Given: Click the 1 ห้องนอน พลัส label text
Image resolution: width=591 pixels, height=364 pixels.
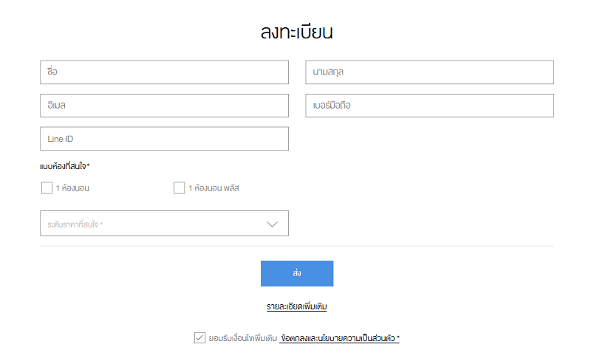Looking at the screenshot, I should (x=213, y=188).
